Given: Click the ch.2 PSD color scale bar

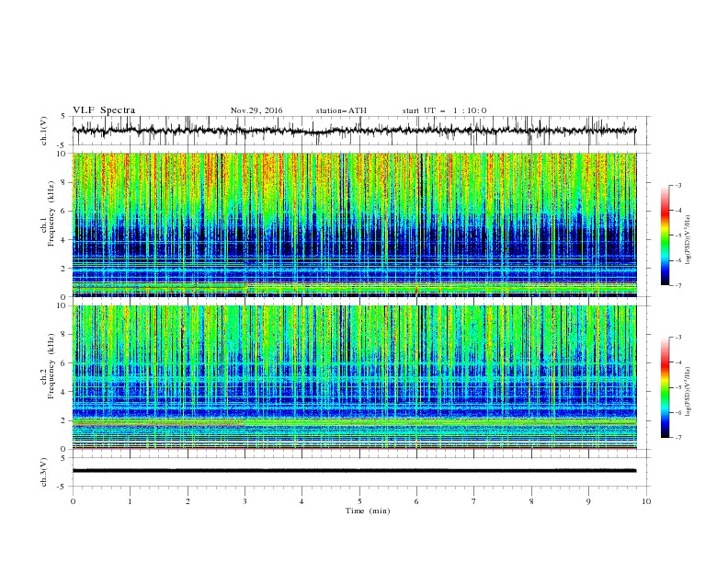Looking at the screenshot, I should (x=665, y=387).
